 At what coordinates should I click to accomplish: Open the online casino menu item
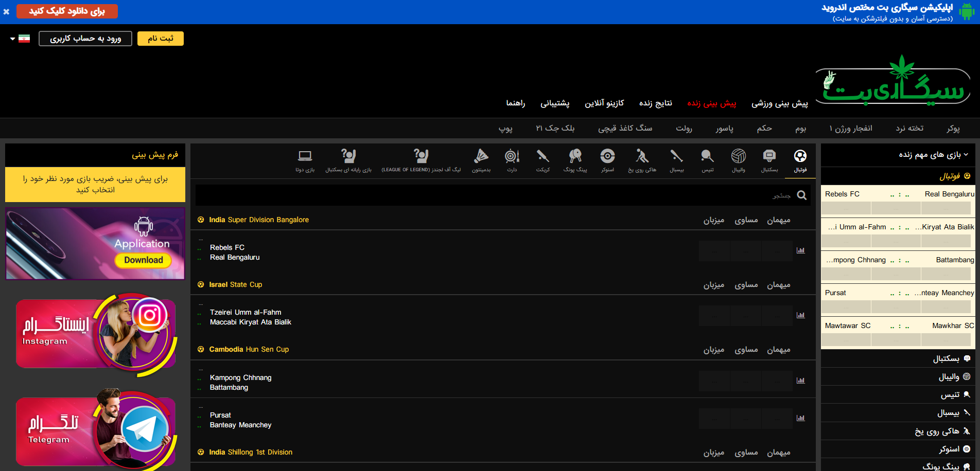pyautogui.click(x=604, y=103)
